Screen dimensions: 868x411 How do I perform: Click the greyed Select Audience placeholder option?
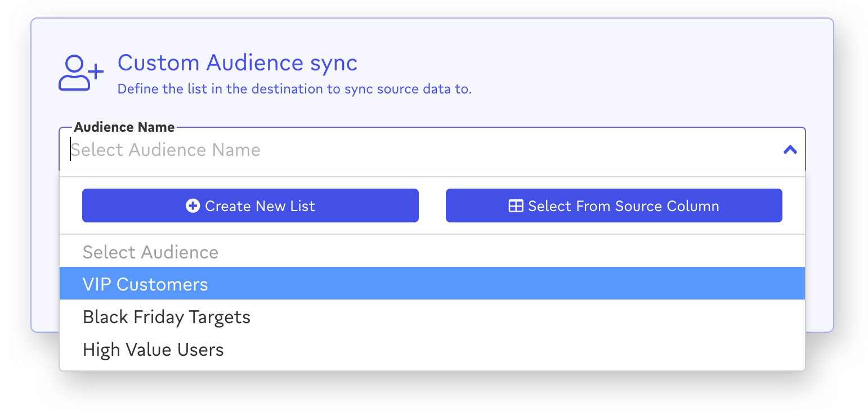click(x=150, y=252)
